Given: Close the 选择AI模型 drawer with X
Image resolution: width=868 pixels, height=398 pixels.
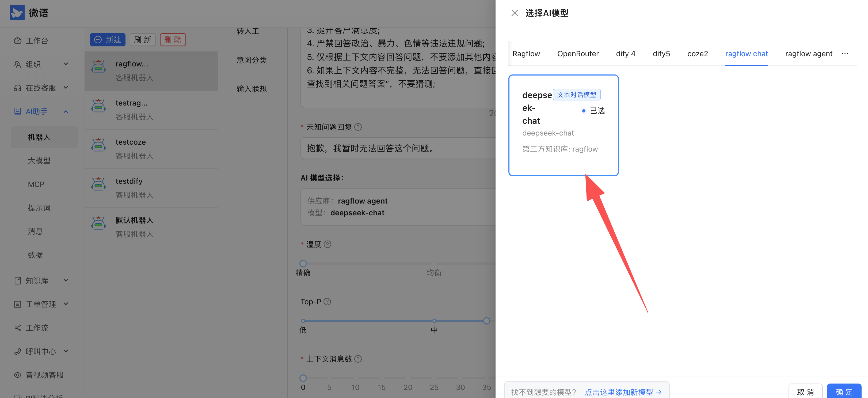Looking at the screenshot, I should click(x=515, y=13).
